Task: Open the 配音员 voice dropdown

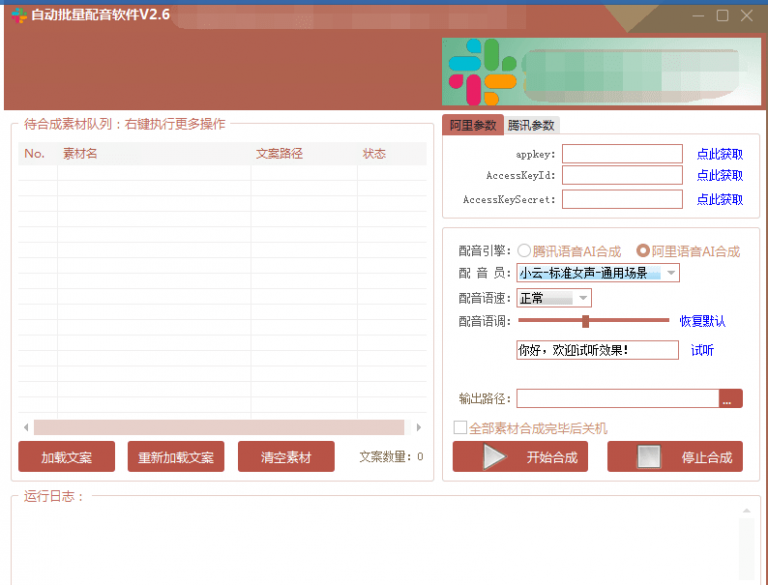Action: click(671, 273)
